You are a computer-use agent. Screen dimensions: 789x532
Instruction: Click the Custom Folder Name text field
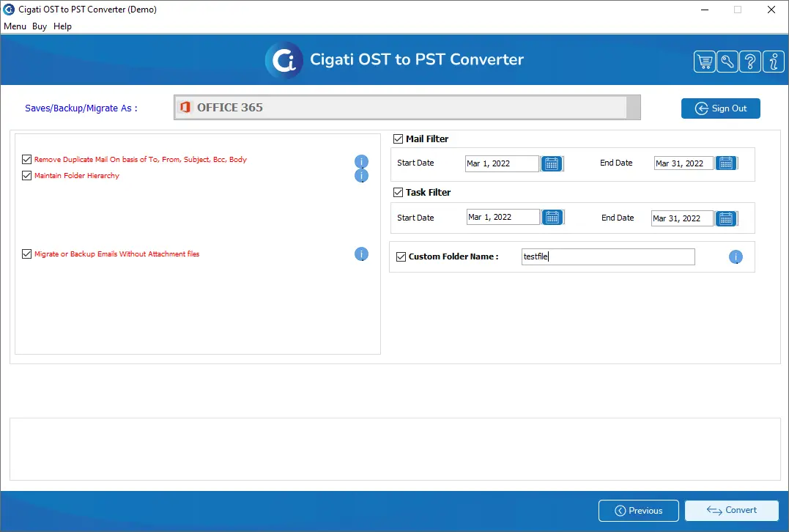click(x=608, y=256)
